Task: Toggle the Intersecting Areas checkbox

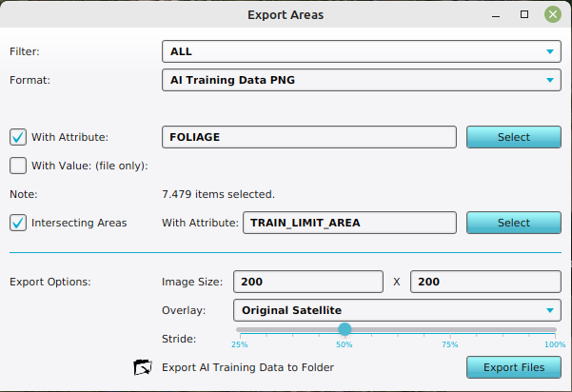Action: pos(18,223)
